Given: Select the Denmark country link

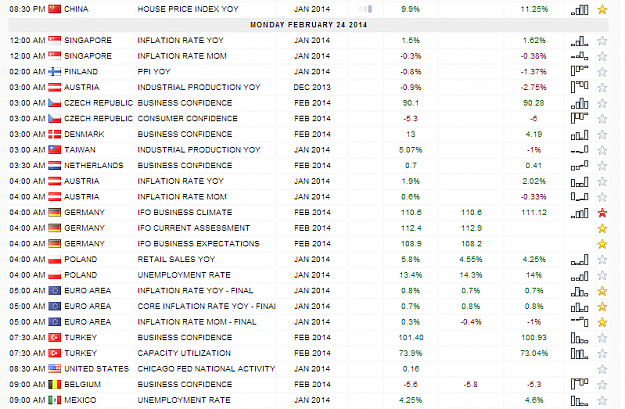Looking at the screenshot, I should click(x=84, y=134).
